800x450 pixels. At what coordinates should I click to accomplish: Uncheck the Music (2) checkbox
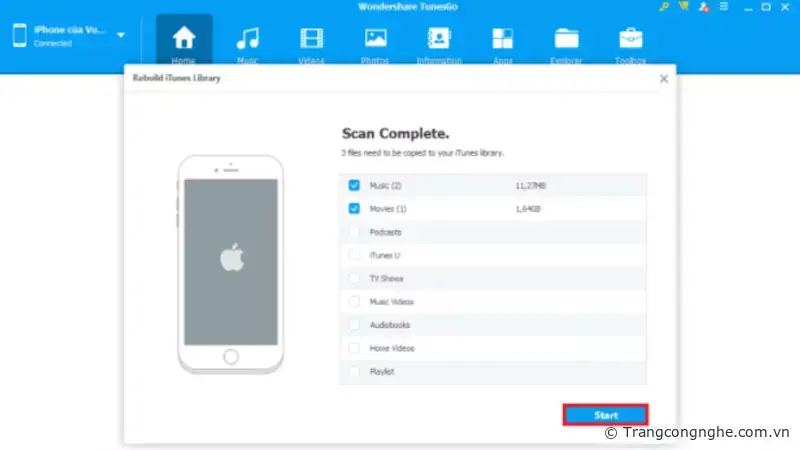(x=354, y=185)
